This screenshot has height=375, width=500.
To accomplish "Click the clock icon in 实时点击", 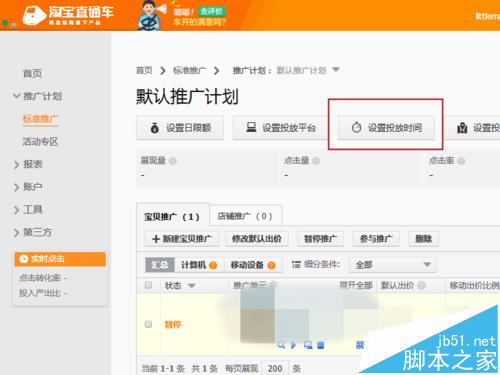I will 24,259.
